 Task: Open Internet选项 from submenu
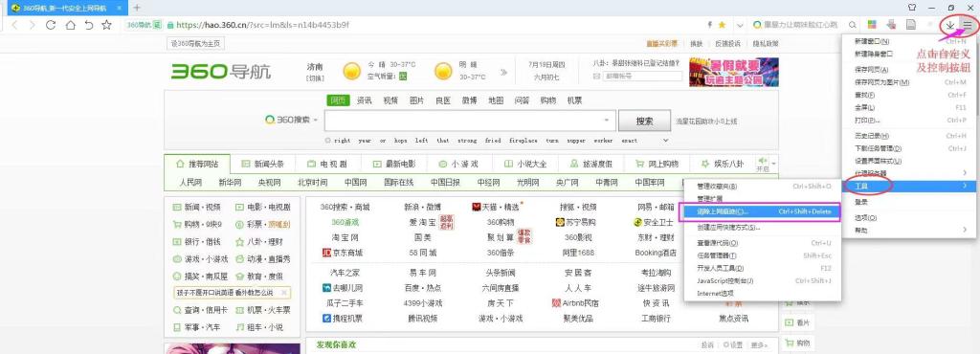coord(762,293)
